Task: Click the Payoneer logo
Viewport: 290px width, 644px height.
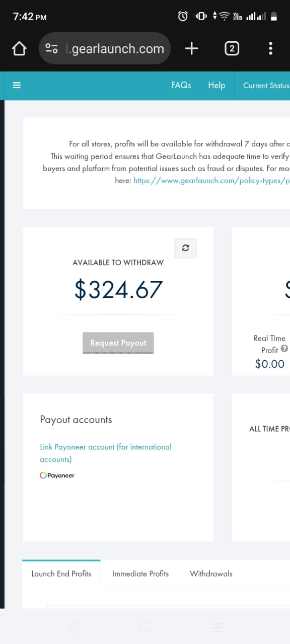Action: 57,475
